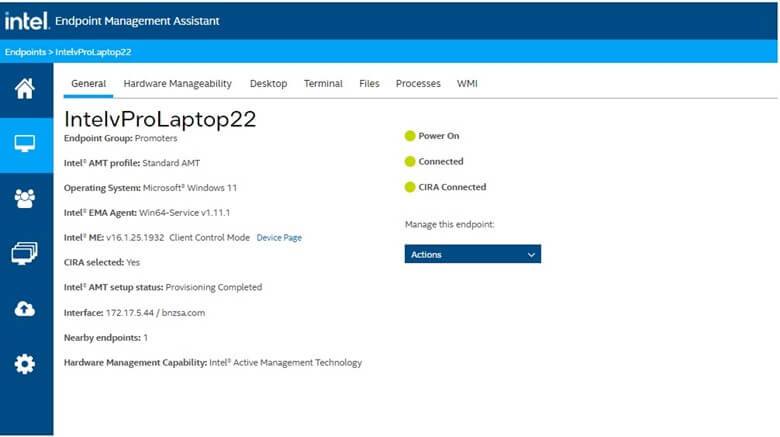Open the stacked monitors endpoint groups icon
The image size is (780, 437).
tap(24, 253)
